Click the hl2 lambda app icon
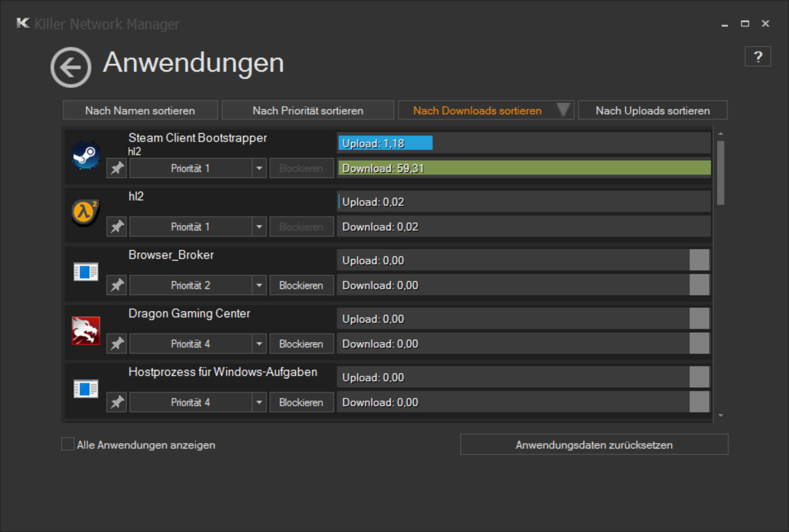The height and width of the screenshot is (532, 789). 86,213
